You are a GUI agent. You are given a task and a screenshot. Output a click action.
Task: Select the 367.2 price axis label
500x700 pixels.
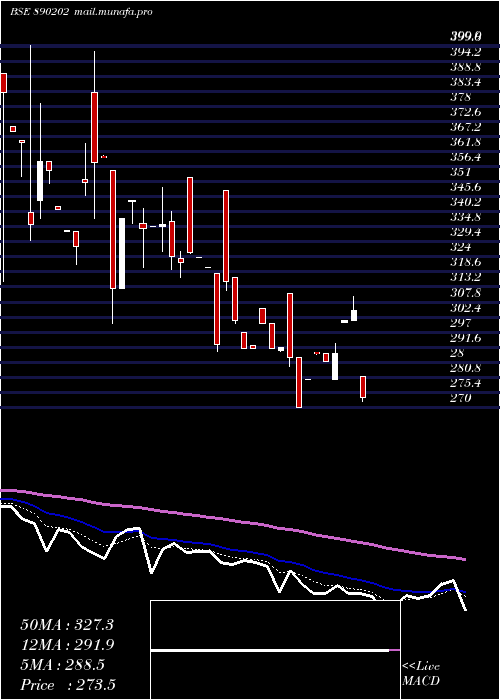click(x=465, y=127)
